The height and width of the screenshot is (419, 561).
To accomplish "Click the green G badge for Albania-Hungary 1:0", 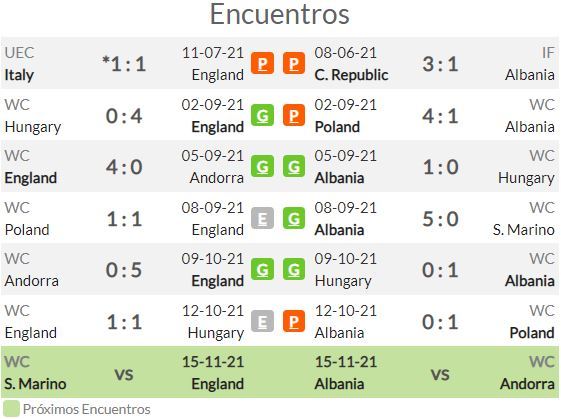I will (294, 166).
